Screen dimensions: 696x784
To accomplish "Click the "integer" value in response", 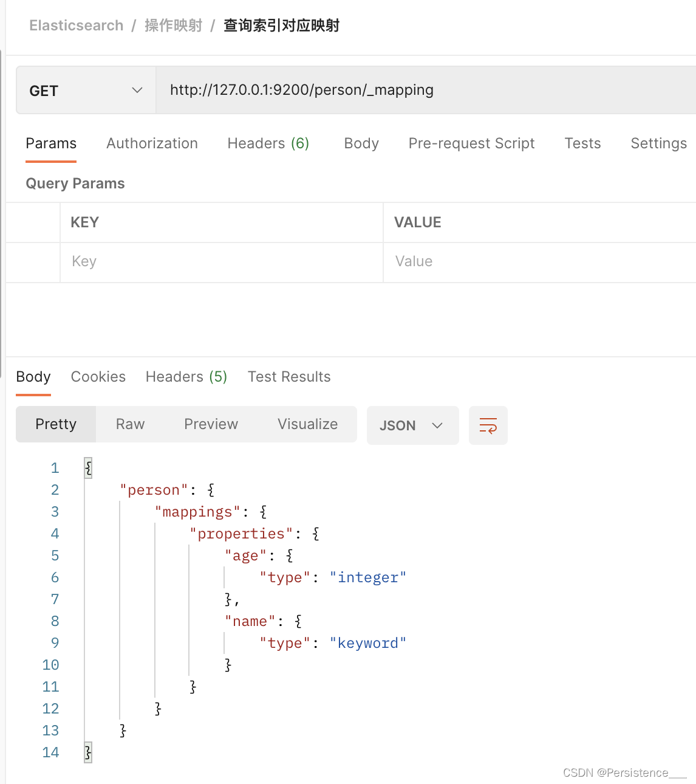I will (x=368, y=577).
